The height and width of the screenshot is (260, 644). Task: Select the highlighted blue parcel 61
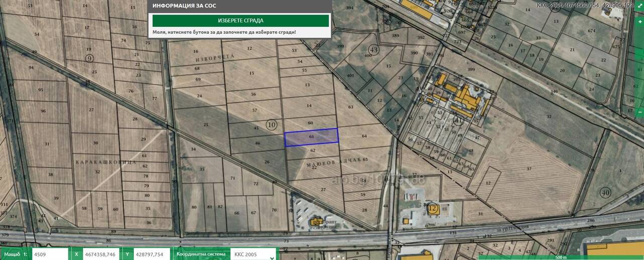pos(311,137)
